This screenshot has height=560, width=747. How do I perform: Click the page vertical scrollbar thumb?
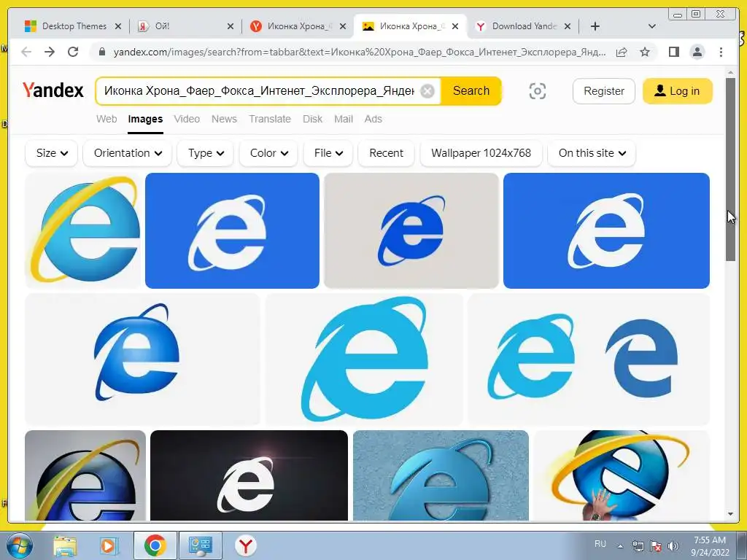pyautogui.click(x=731, y=169)
